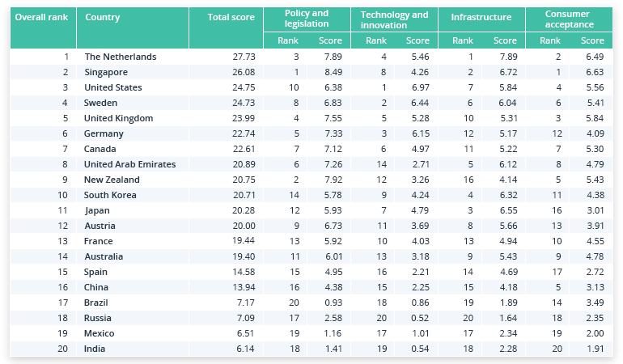Click the Consumer acceptance group header

(568, 19)
